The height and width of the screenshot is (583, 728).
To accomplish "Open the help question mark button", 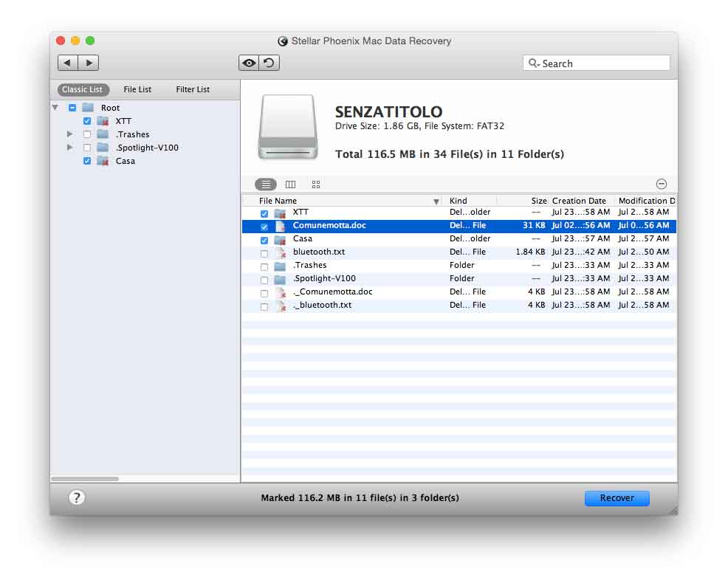I will click(77, 497).
